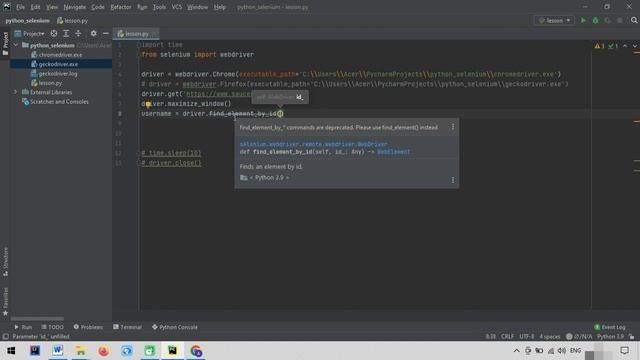Open Firefox from taskbar

click(x=104, y=351)
